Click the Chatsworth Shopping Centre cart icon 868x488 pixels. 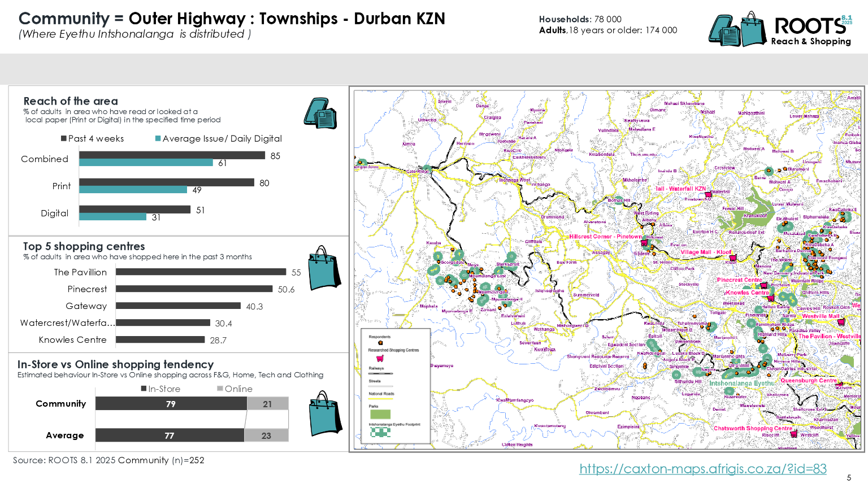pos(794,433)
